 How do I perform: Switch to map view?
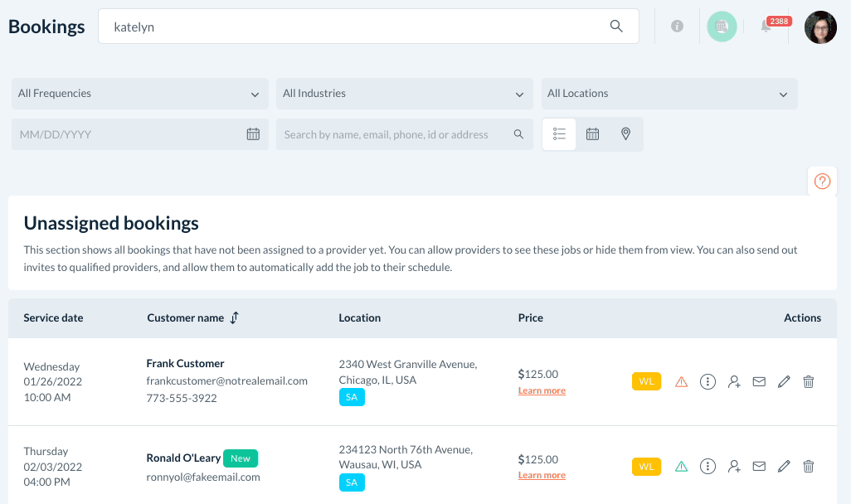click(626, 134)
